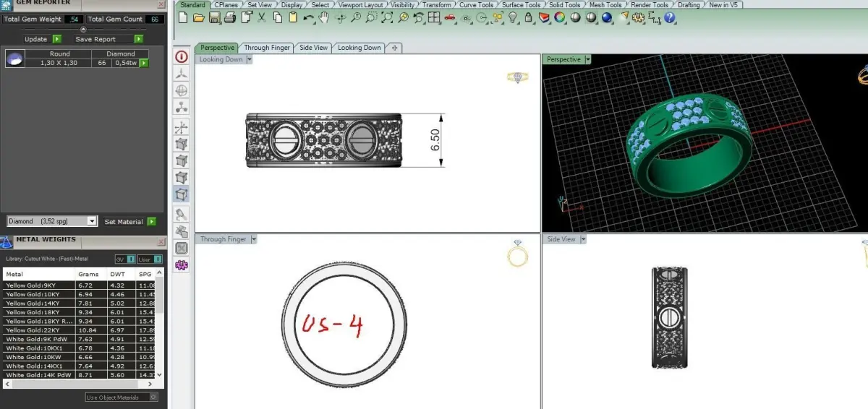Open the Curve Tools toolbar tab
Image resolution: width=868 pixels, height=409 pixels.
[x=476, y=4]
